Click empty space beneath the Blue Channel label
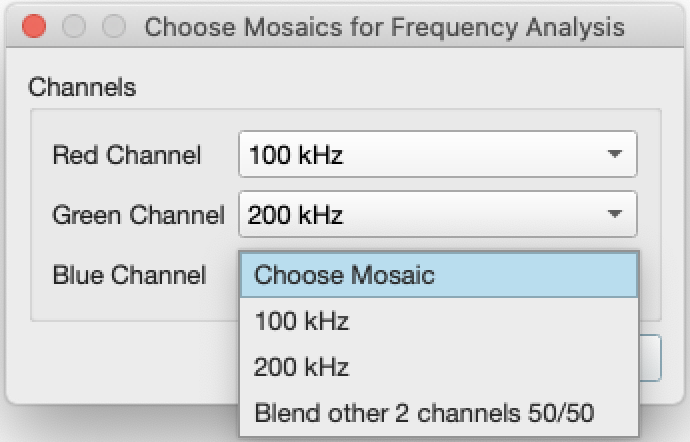This screenshot has width=690, height=442. coord(130,304)
